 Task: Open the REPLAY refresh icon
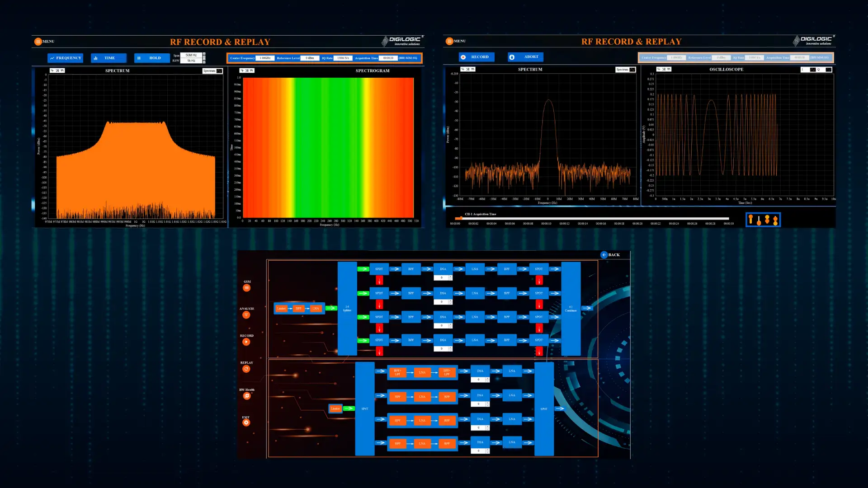(x=246, y=369)
